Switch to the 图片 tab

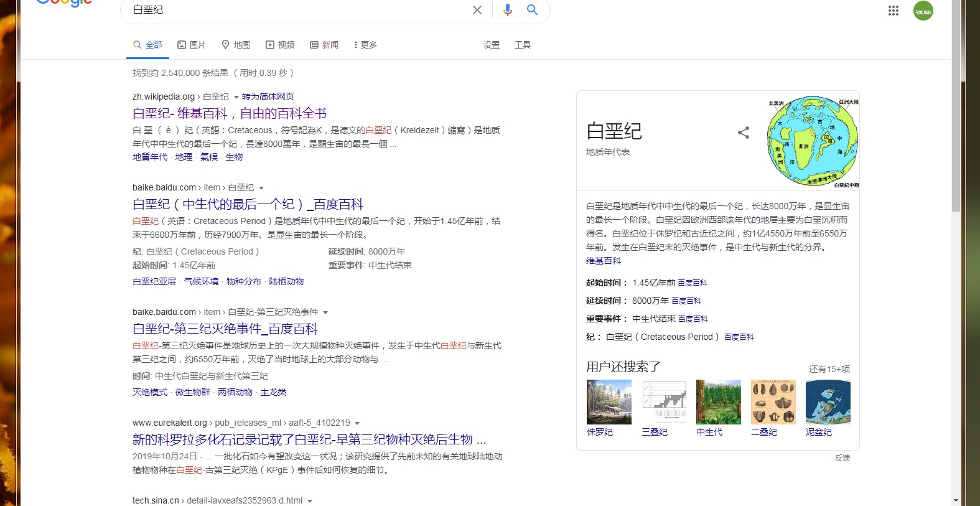[x=192, y=45]
